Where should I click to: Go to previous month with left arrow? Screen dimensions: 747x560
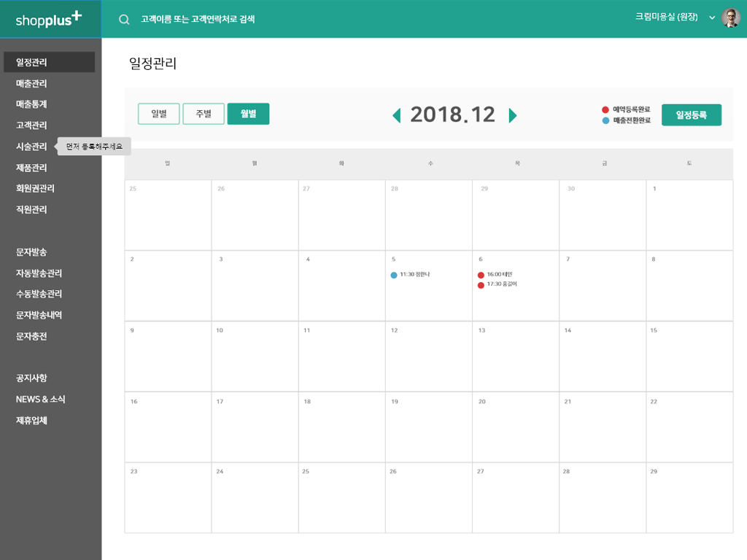tap(396, 115)
